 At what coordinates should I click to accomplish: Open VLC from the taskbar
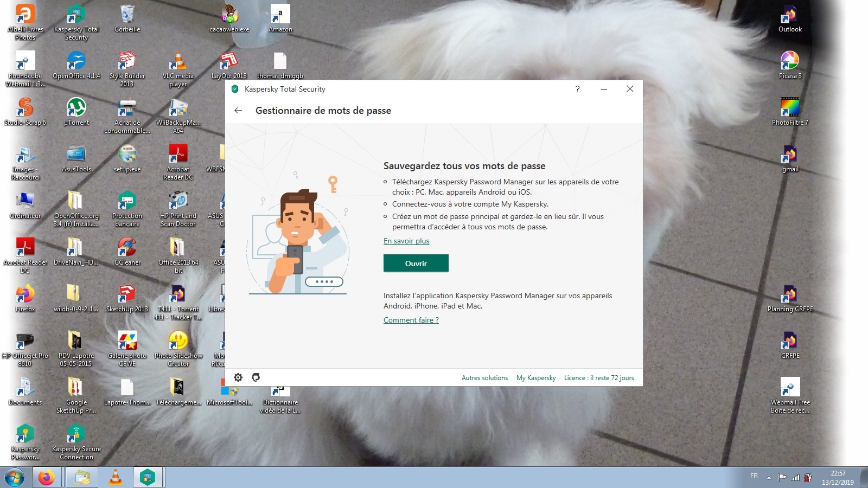point(116,478)
